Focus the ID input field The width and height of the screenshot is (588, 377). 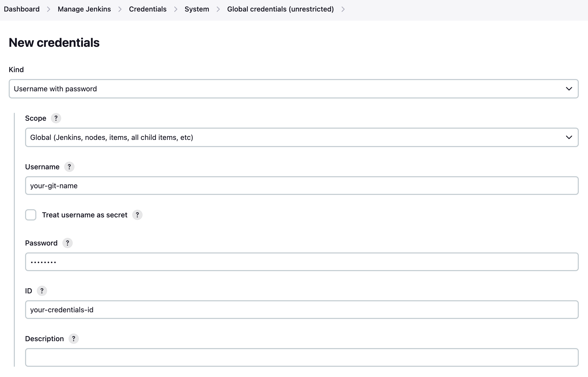click(302, 310)
